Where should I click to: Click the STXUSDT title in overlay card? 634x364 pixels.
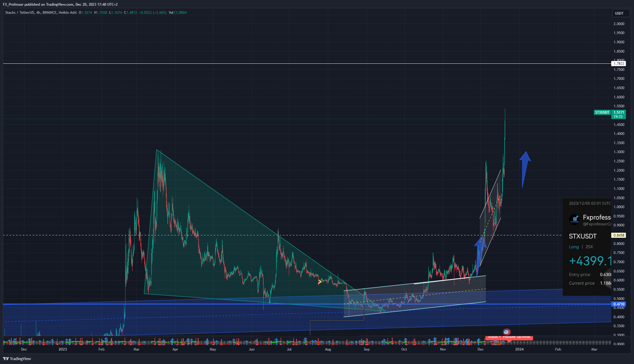[x=582, y=236]
